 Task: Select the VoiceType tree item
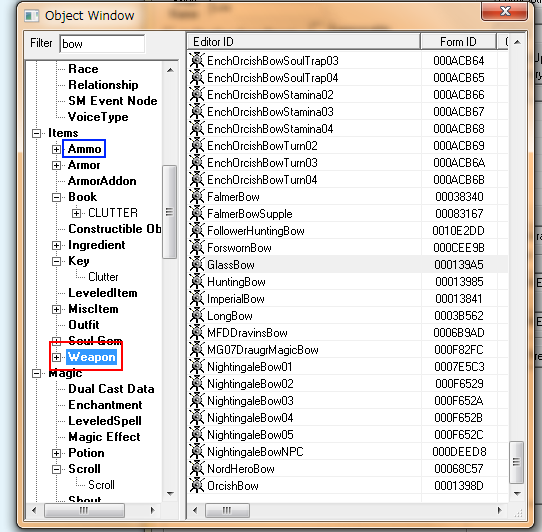point(98,117)
